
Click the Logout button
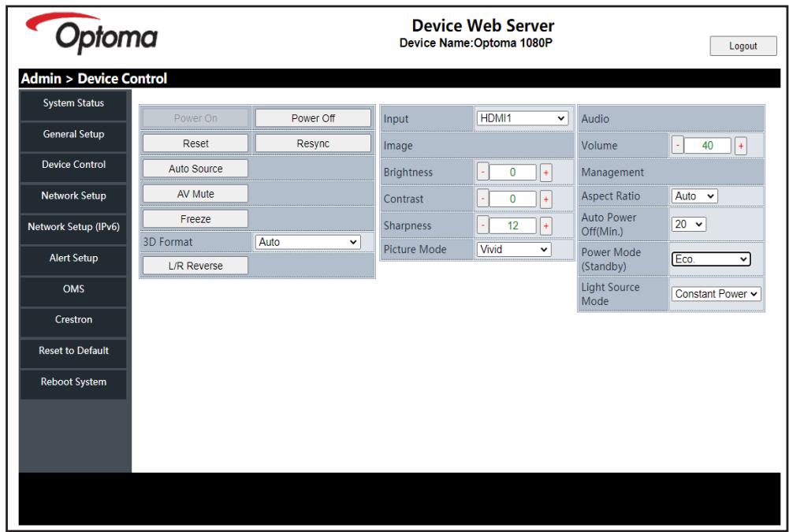click(743, 46)
